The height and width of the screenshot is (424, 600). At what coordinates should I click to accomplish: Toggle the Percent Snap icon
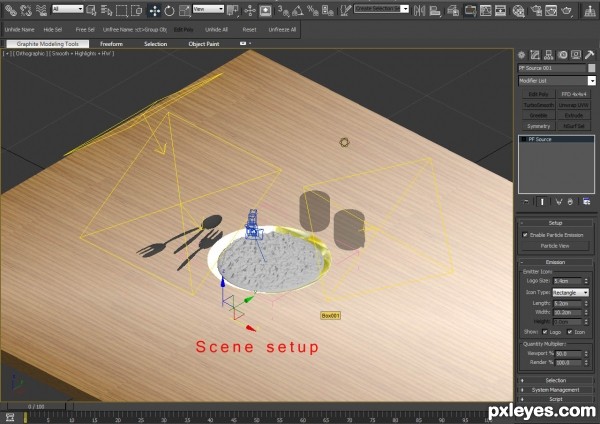(x=313, y=10)
